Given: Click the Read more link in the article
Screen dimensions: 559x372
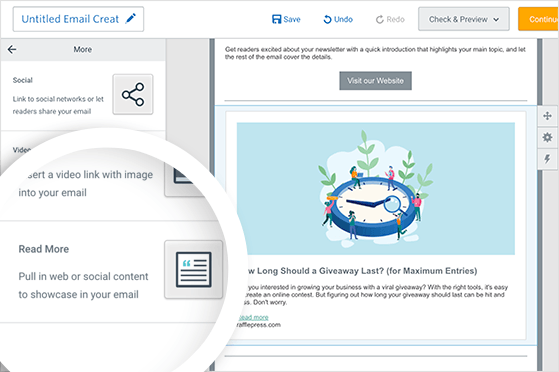Looking at the screenshot, I should [253, 317].
